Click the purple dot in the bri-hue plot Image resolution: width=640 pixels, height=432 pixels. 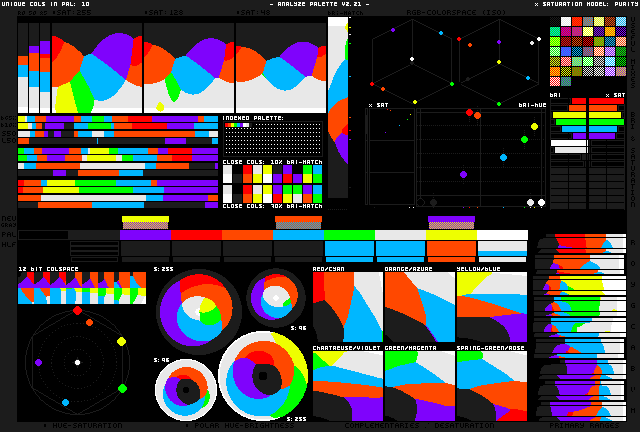click(463, 174)
